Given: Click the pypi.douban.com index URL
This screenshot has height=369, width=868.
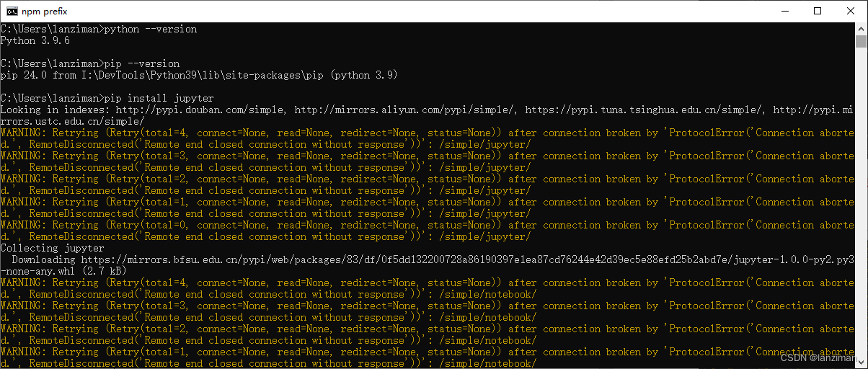Looking at the screenshot, I should [x=203, y=110].
